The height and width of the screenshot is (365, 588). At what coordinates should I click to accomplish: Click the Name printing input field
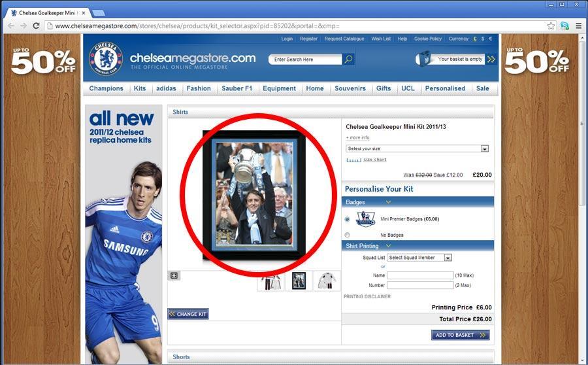click(x=420, y=275)
